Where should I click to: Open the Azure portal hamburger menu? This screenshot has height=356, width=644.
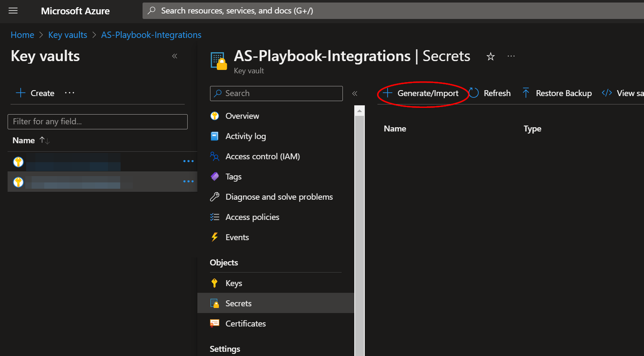pos(13,11)
